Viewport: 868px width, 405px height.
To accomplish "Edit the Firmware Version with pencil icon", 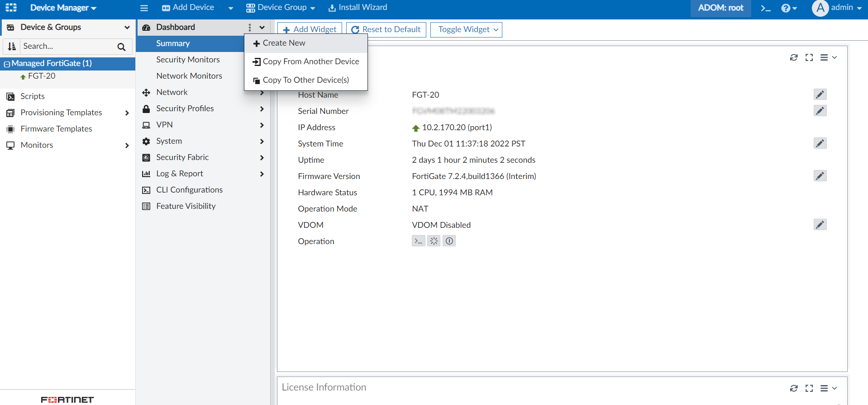I will (x=820, y=176).
